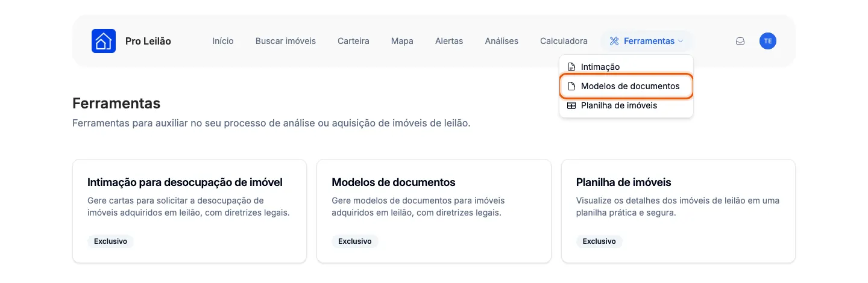Open the Modelos de documentos card title
Viewport: 868px width, 283px height.
[x=394, y=182]
